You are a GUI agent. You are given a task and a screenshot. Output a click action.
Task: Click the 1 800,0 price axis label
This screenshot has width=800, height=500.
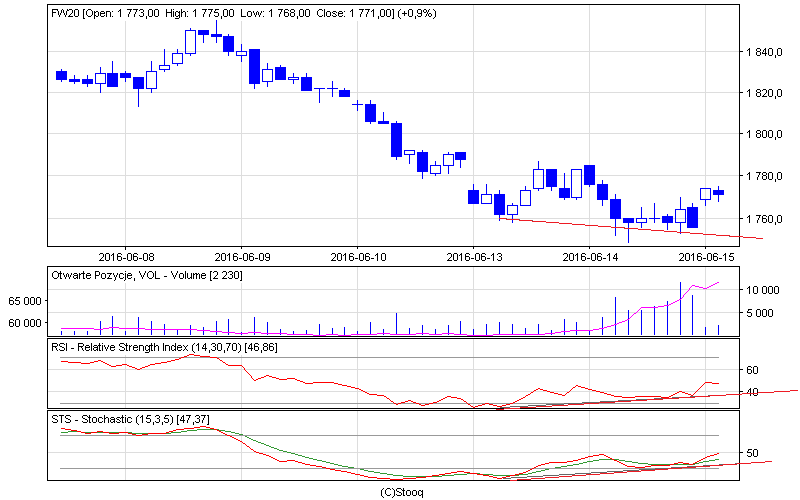pyautogui.click(x=764, y=134)
